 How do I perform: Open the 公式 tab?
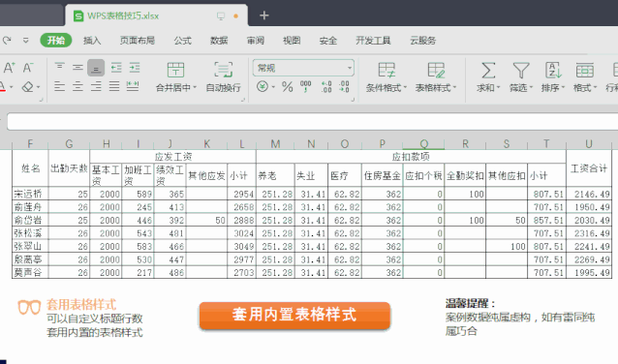pos(182,41)
